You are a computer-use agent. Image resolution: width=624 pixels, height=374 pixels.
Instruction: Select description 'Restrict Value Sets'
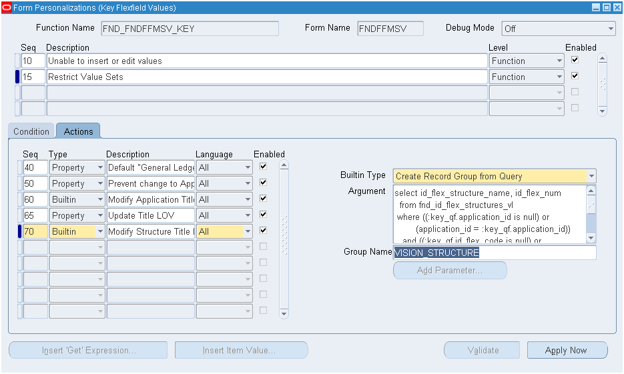pos(267,77)
